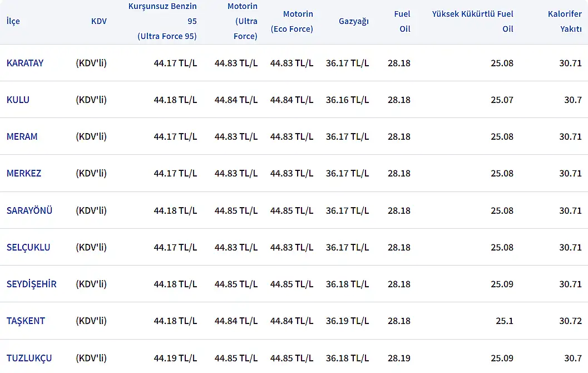Click the SELÇUKLU district link
Viewport: 588px width, 373px height.
[x=28, y=247]
